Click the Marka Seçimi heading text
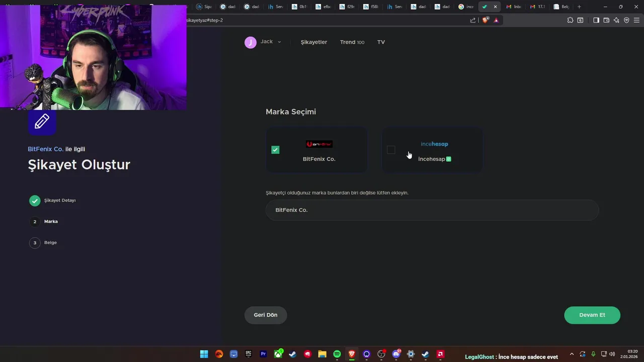Screen dimensions: 644x362 pos(291,112)
